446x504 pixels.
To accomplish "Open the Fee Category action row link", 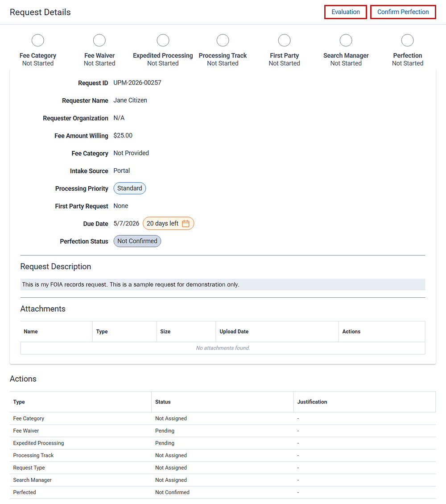I will 29,418.
